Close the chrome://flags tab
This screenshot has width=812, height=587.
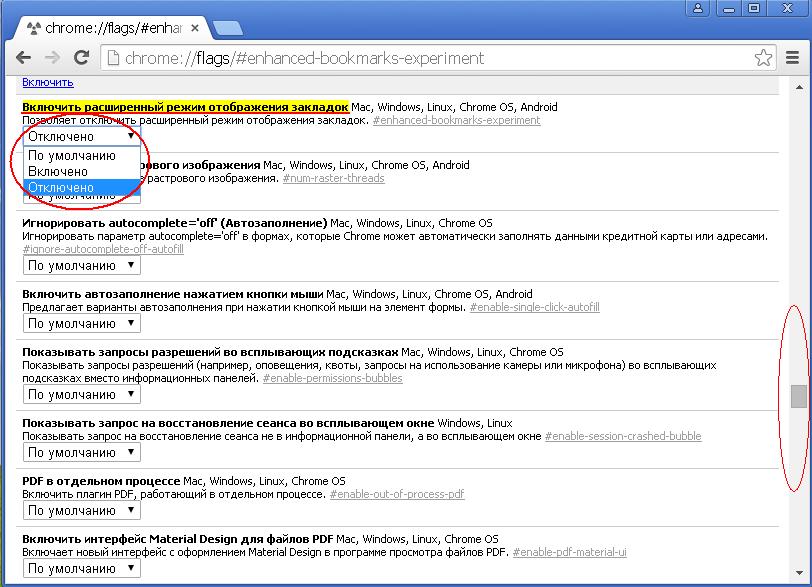pyautogui.click(x=195, y=28)
